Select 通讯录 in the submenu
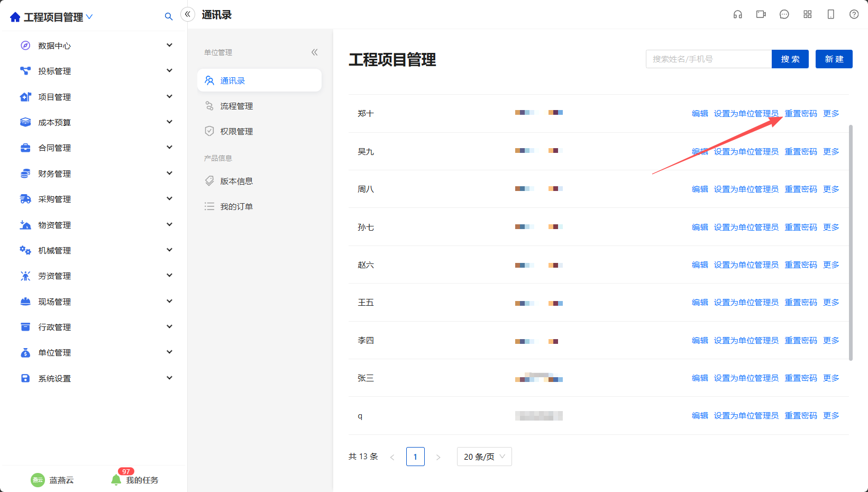 (x=259, y=80)
